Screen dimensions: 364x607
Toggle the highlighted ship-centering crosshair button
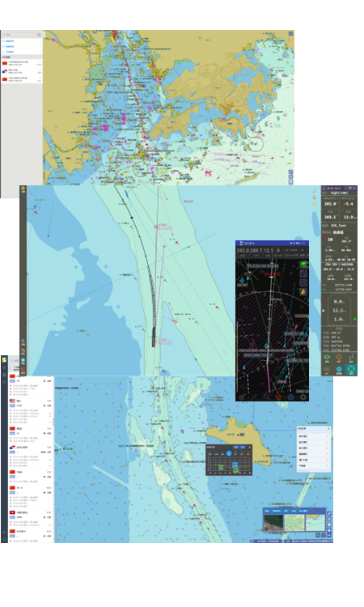351,369
